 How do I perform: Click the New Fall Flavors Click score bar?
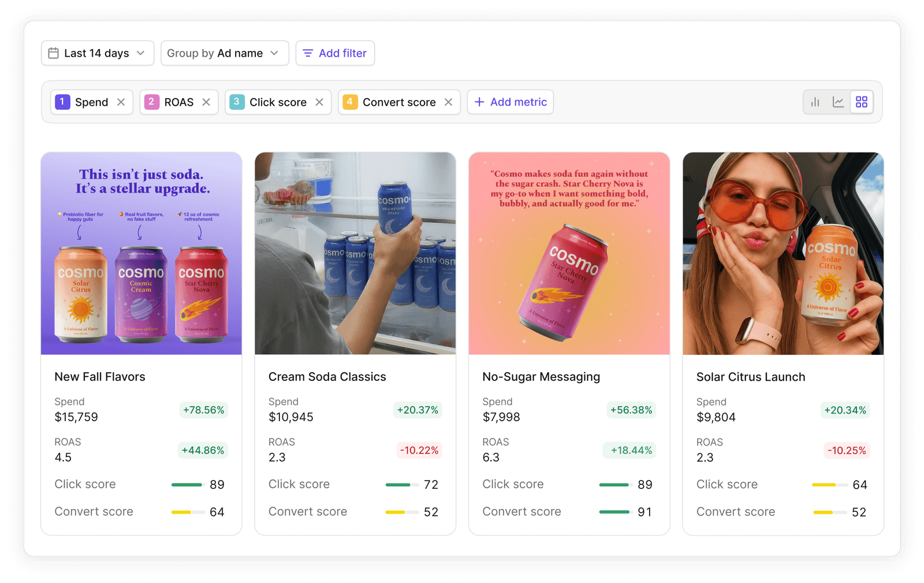point(187,485)
